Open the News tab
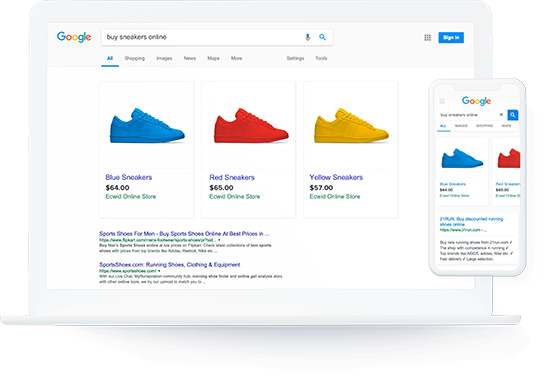545x382 pixels. coord(190,58)
